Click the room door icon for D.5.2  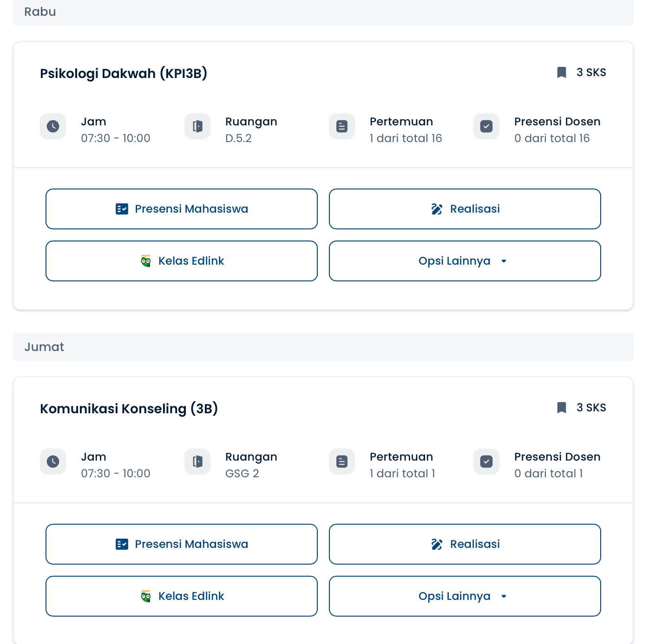pos(197,126)
